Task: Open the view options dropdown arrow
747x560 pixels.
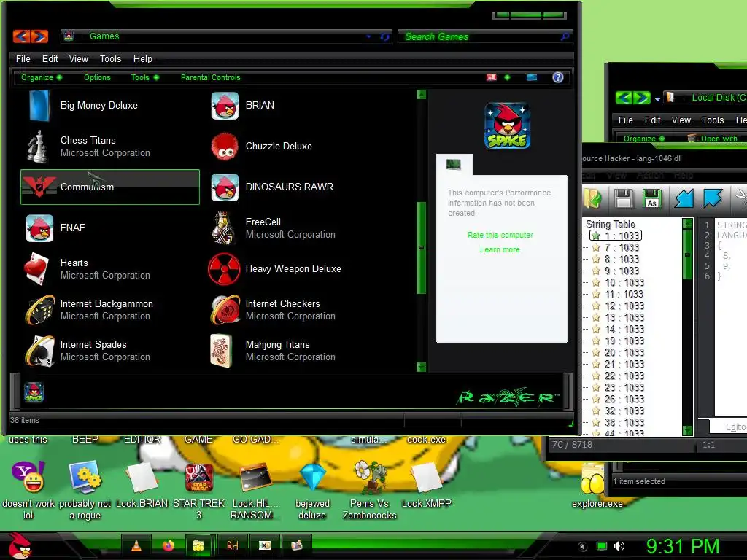Action: tap(507, 77)
